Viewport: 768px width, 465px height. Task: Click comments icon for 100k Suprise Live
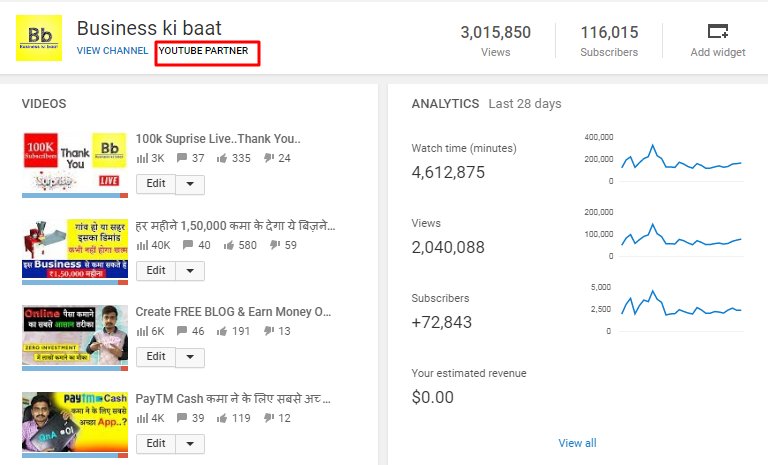tap(182, 158)
